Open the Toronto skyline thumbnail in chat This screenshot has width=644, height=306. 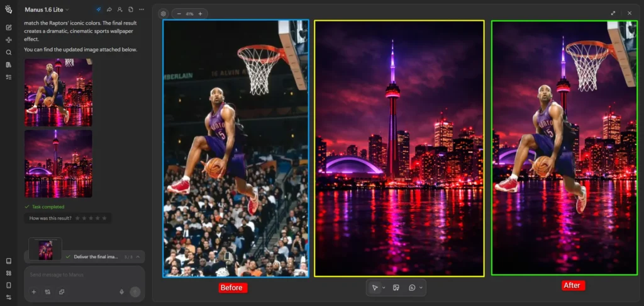click(x=58, y=164)
